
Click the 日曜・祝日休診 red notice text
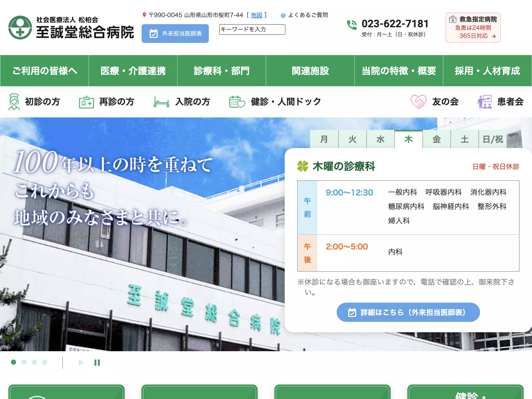496,167
